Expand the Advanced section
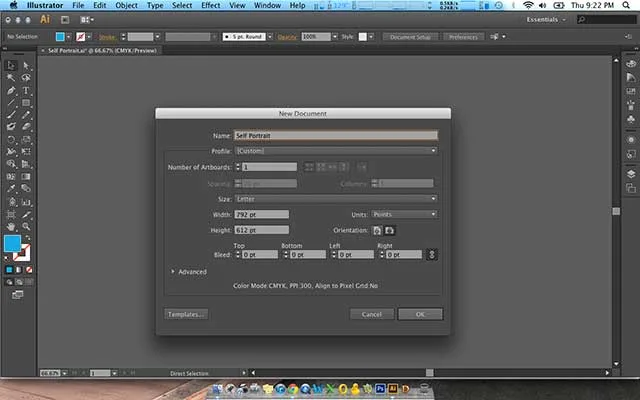This screenshot has height=400, width=640. tap(189, 272)
